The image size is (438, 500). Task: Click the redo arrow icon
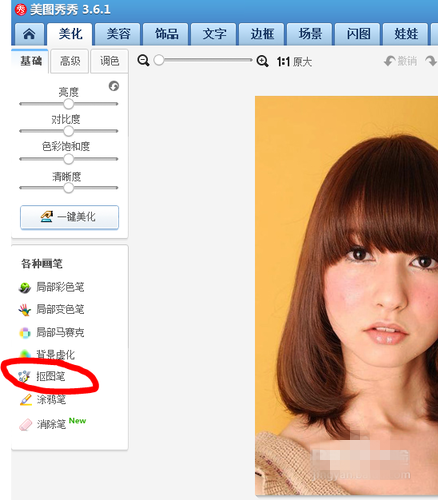coord(431,61)
